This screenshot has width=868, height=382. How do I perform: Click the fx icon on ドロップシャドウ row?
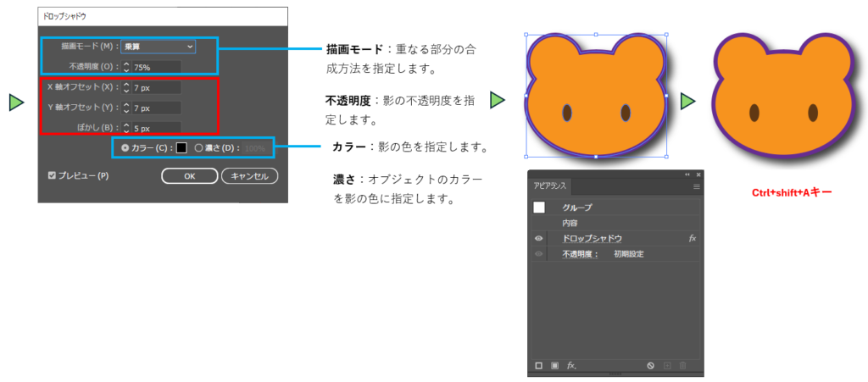(693, 239)
